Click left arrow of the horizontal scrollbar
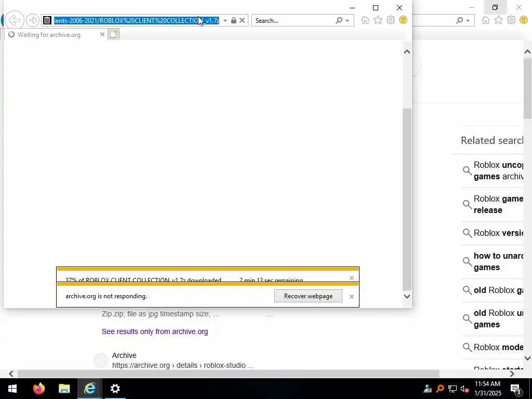 tap(11, 374)
